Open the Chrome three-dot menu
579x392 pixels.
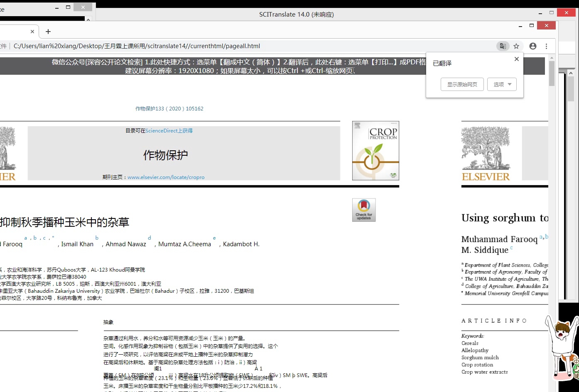point(547,46)
